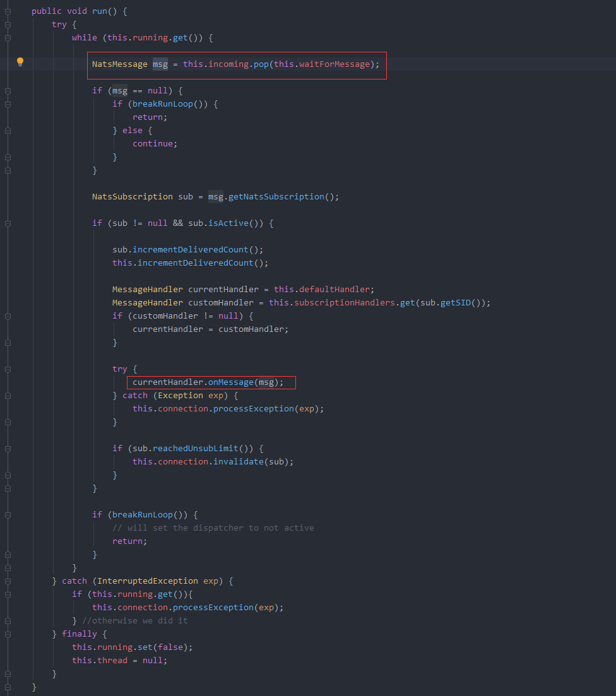Click 'this.incrementDeliveredCount();' line
The image size is (616, 696).
pyautogui.click(x=190, y=263)
